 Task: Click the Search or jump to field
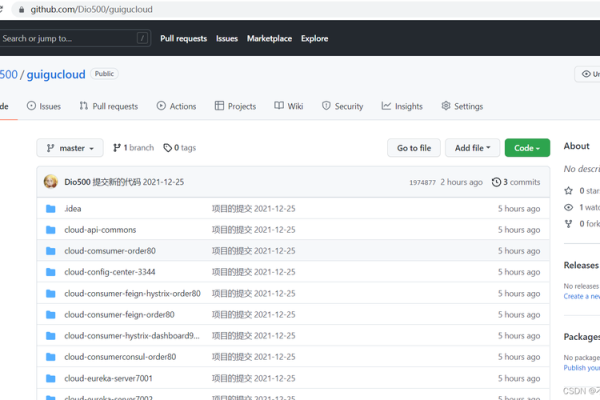click(73, 38)
